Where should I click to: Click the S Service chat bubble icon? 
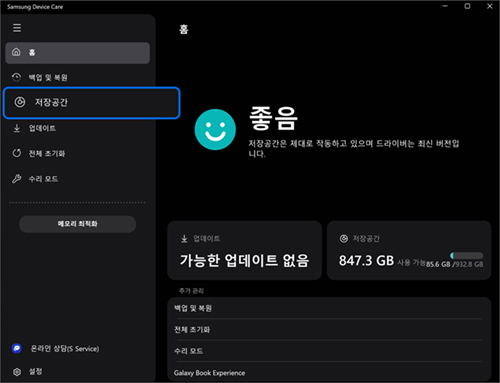[x=17, y=349]
